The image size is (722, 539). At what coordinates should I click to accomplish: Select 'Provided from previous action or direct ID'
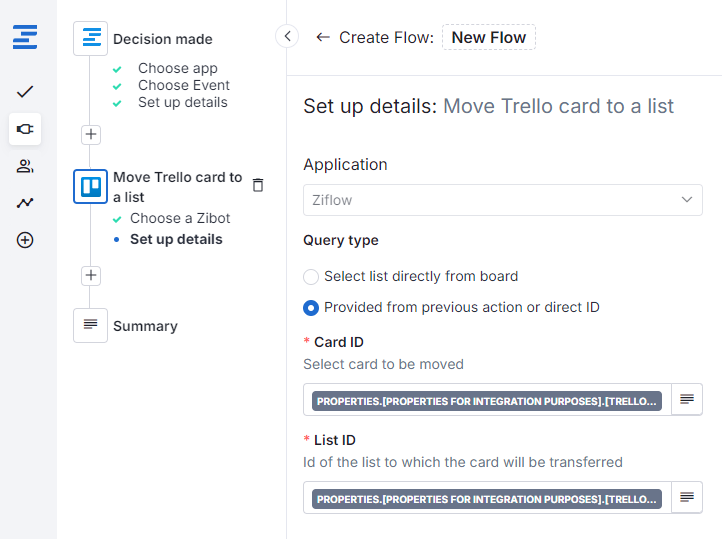(312, 308)
